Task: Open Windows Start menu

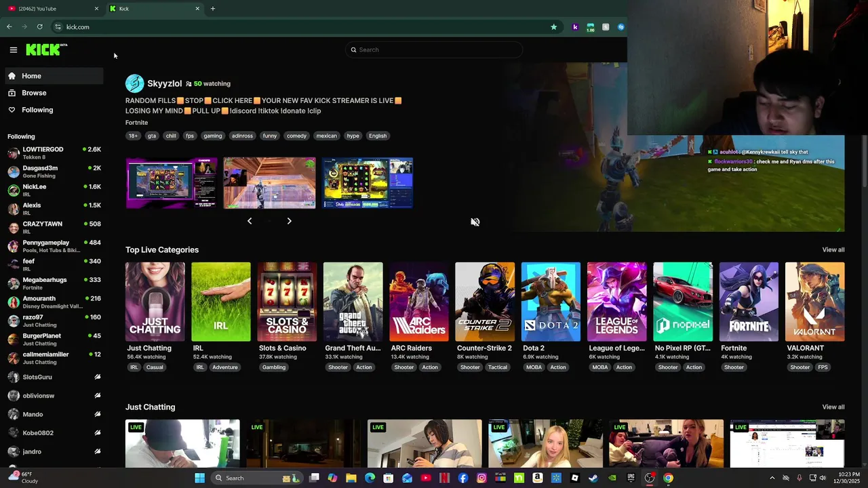Action: point(199,478)
